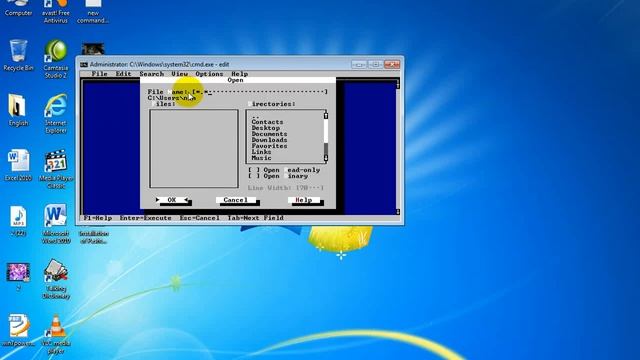Click inside the empty Files list box

pos(194,149)
